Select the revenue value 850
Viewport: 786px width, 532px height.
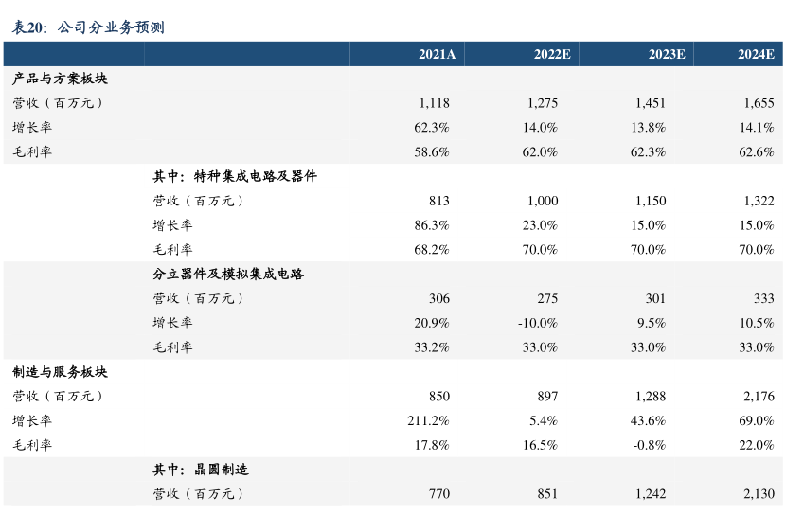pos(439,397)
